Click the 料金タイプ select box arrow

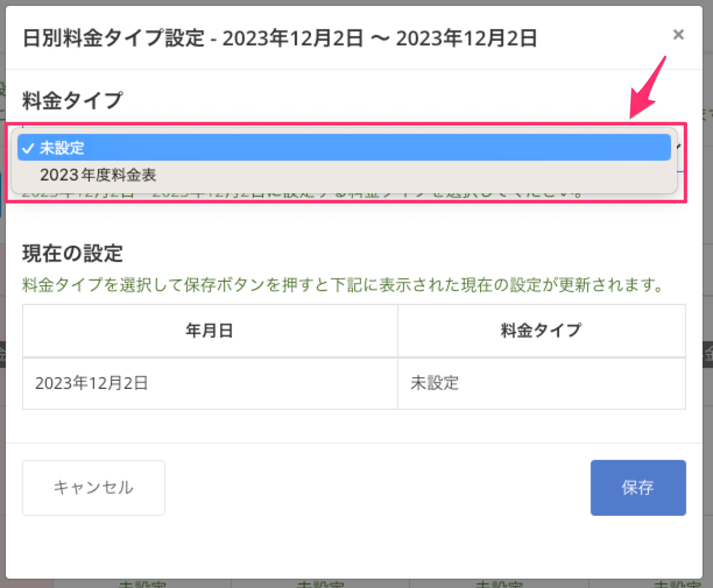679,147
